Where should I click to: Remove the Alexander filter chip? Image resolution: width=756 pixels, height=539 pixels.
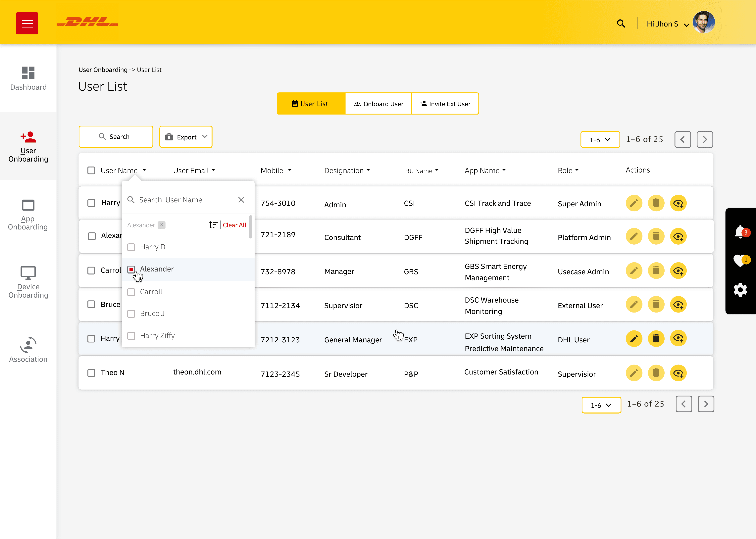pyautogui.click(x=162, y=225)
